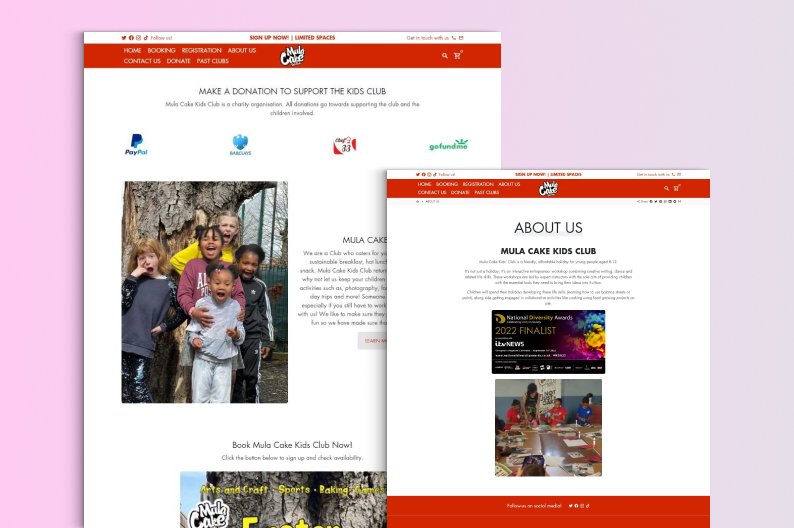Screen dimensions: 794x528
Task: Select the GoFundMe donation logo
Action: tap(448, 145)
